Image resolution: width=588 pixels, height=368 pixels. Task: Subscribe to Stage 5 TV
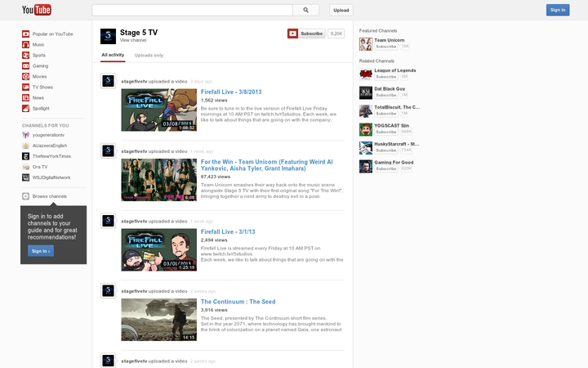[x=306, y=34]
